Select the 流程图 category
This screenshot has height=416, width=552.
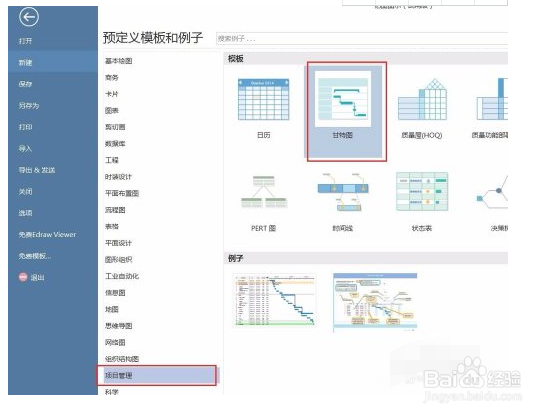[115, 210]
